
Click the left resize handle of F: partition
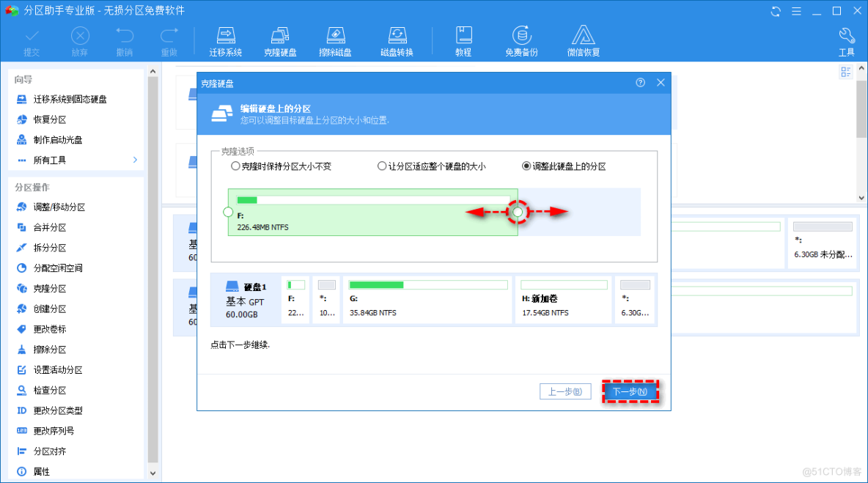[x=227, y=212]
